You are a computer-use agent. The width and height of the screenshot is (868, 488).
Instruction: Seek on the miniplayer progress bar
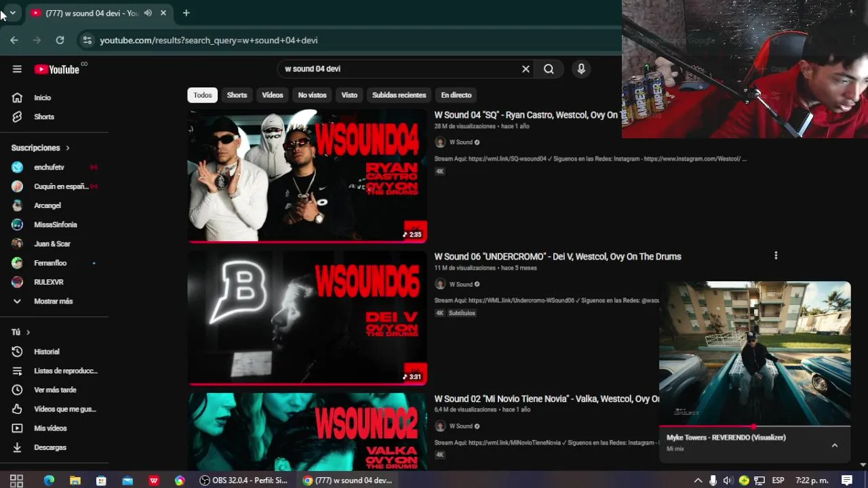755,426
